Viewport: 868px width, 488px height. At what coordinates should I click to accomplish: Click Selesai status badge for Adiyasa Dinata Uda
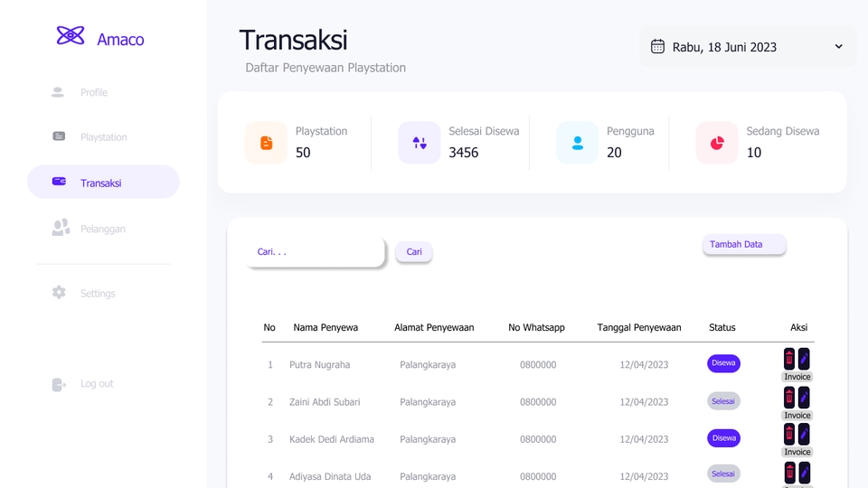723,474
